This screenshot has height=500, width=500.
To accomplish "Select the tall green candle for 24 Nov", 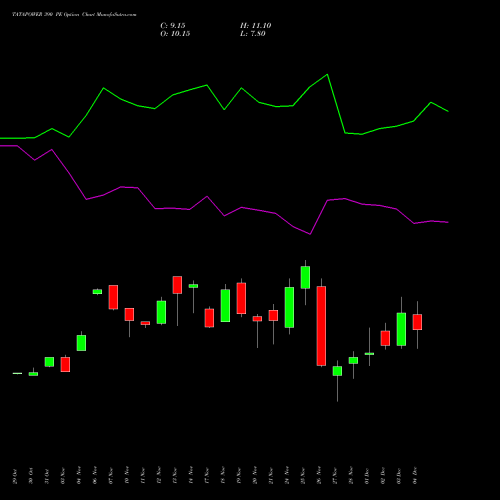I will coord(289,307).
